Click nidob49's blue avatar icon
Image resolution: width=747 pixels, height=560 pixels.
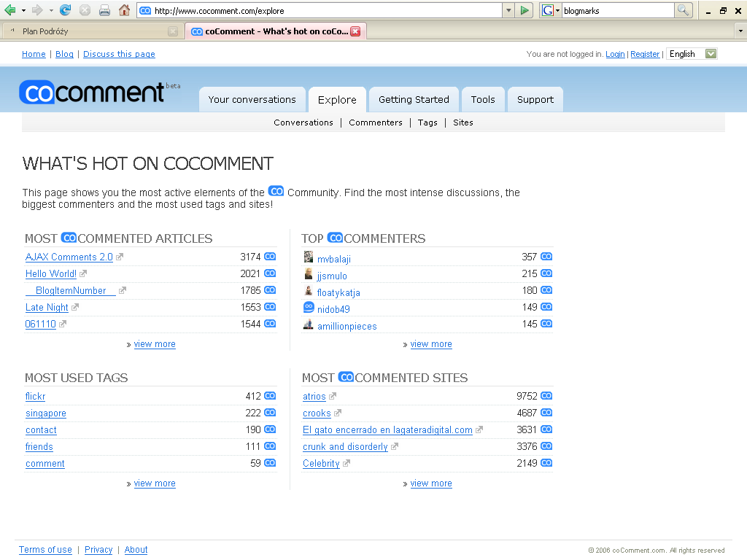(309, 307)
